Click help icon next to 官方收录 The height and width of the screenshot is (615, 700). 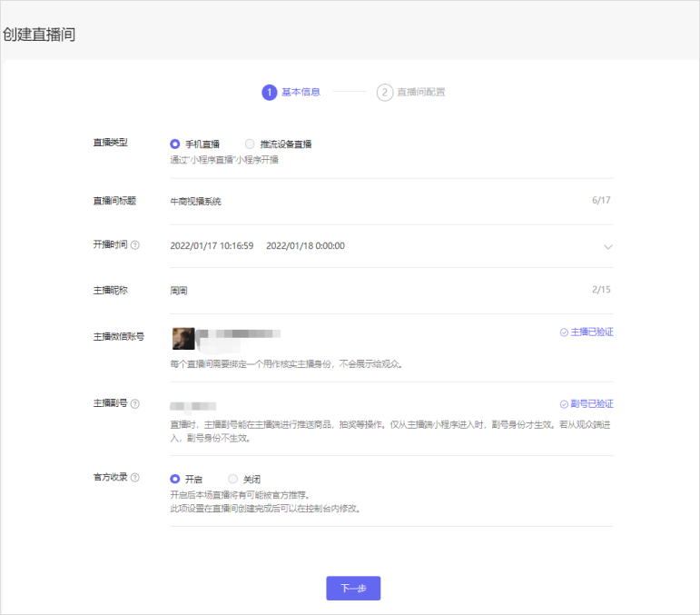(x=135, y=478)
